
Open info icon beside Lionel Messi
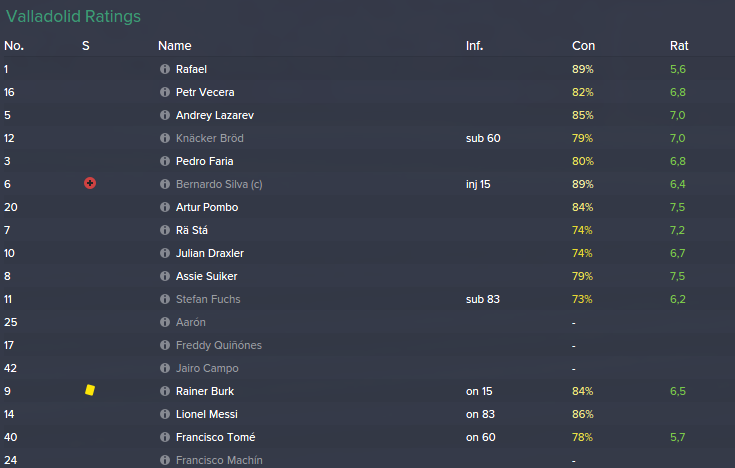(x=165, y=414)
